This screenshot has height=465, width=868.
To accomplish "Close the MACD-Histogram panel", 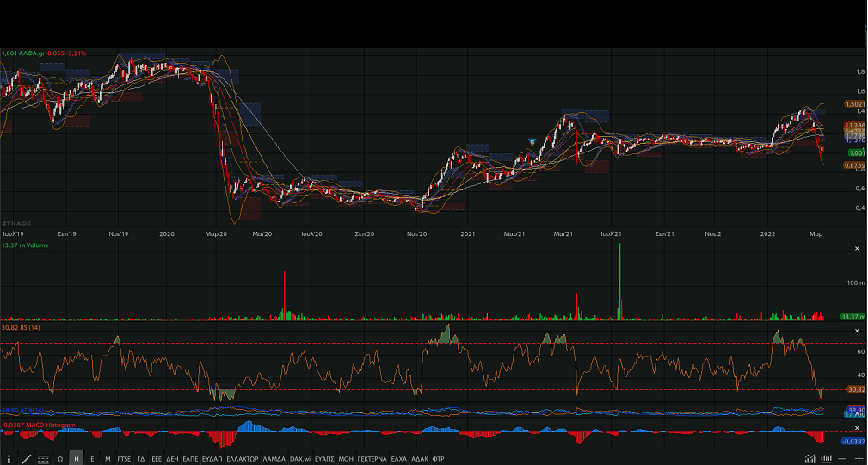I will click(856, 427).
